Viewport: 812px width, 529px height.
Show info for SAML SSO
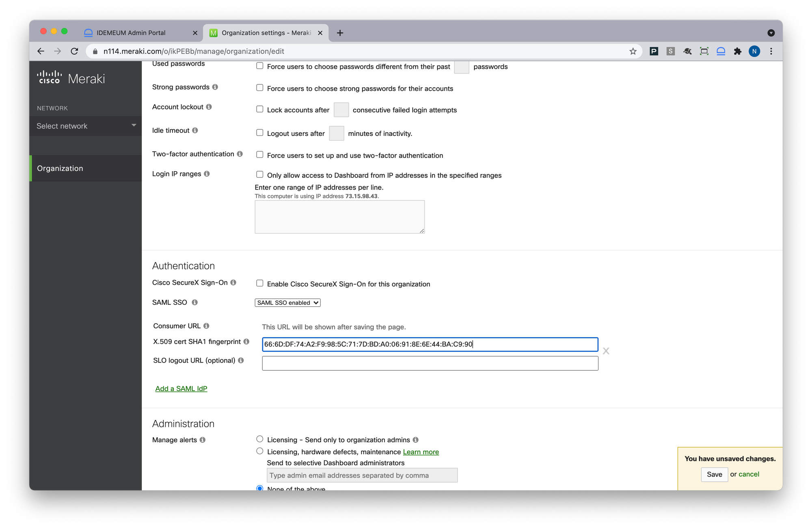coord(194,302)
